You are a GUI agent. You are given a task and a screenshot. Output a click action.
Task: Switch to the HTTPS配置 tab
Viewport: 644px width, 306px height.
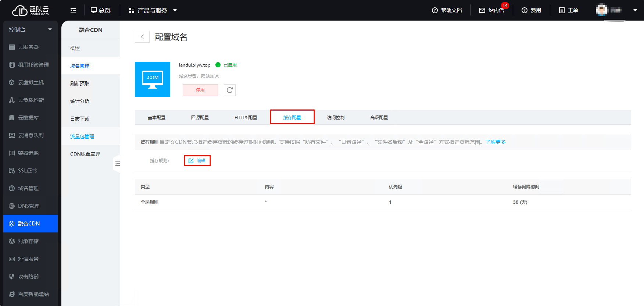246,118
